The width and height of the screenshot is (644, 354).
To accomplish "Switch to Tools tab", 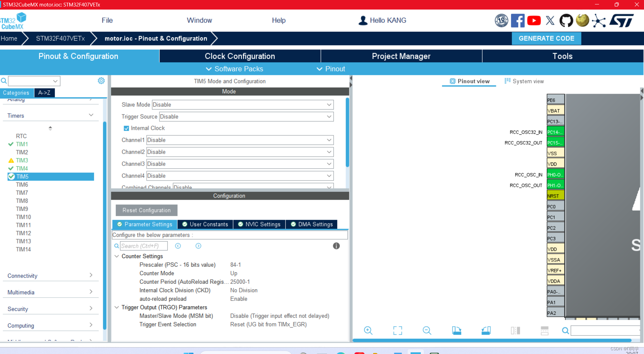I will tap(563, 56).
